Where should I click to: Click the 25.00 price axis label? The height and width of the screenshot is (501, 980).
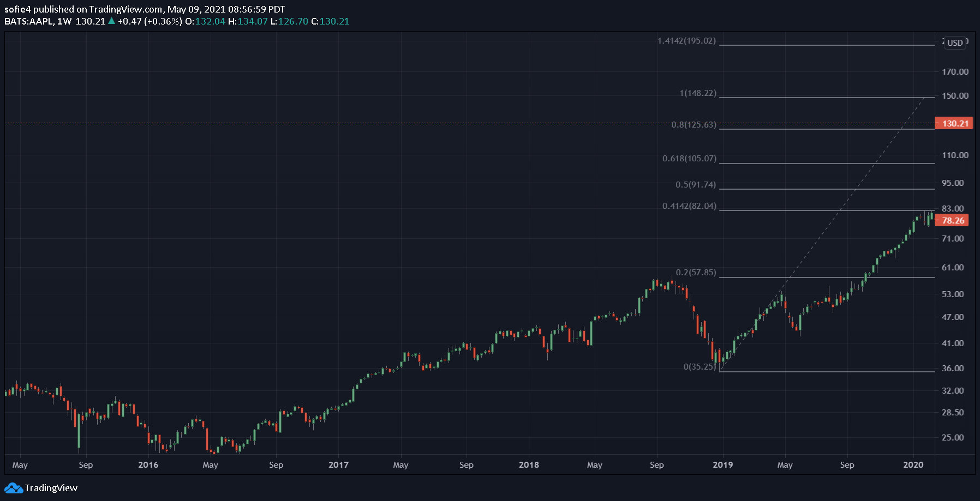(x=953, y=437)
